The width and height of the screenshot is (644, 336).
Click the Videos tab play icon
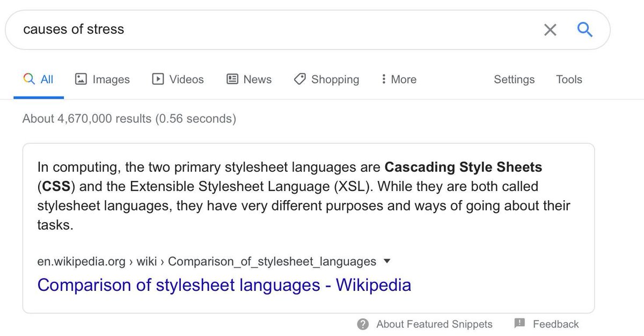click(x=158, y=79)
